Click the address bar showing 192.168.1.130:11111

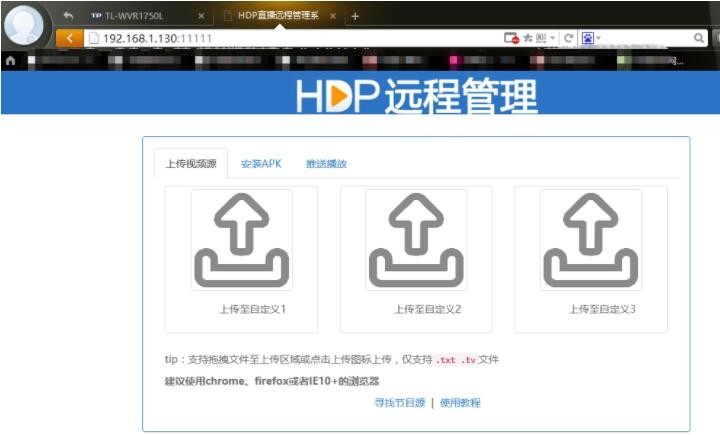coord(294,38)
